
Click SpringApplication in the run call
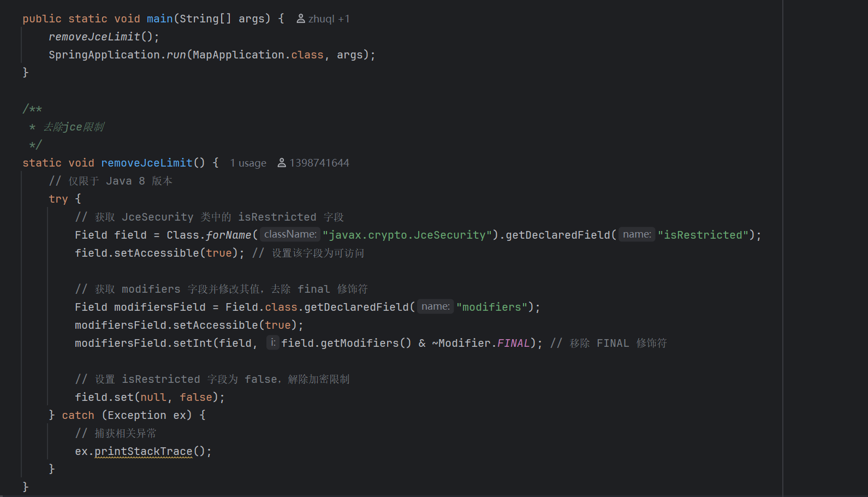104,55
